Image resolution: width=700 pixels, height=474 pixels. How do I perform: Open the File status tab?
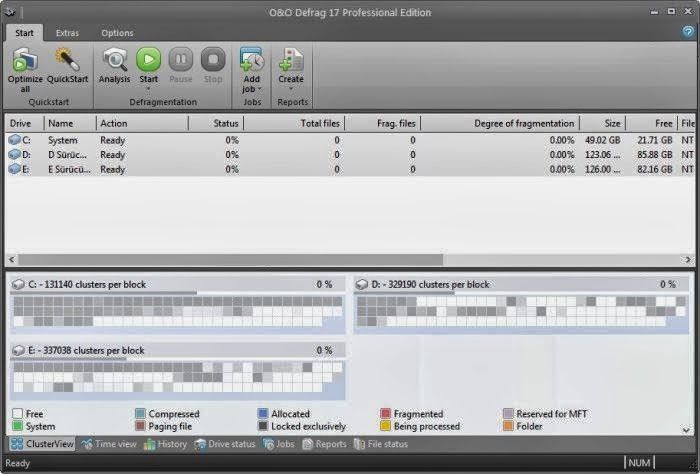click(381, 444)
